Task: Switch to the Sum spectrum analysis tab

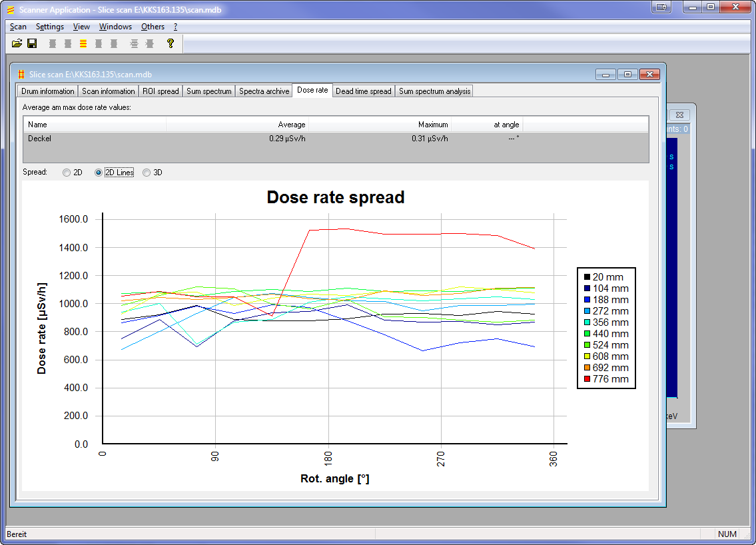Action: coord(434,91)
